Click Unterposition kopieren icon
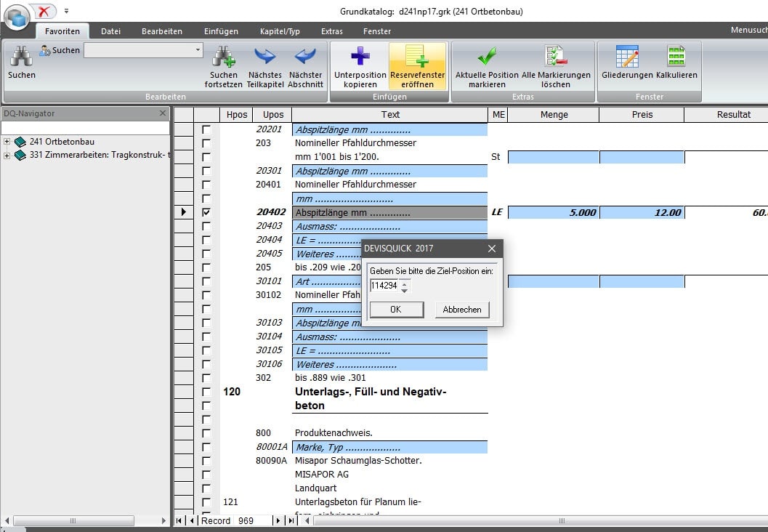 (x=360, y=57)
